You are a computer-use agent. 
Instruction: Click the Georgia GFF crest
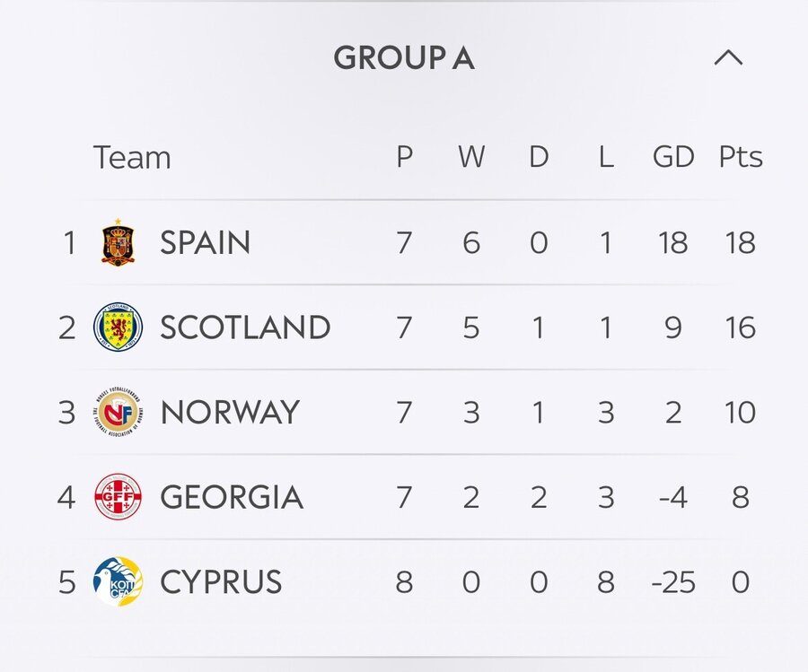point(118,497)
